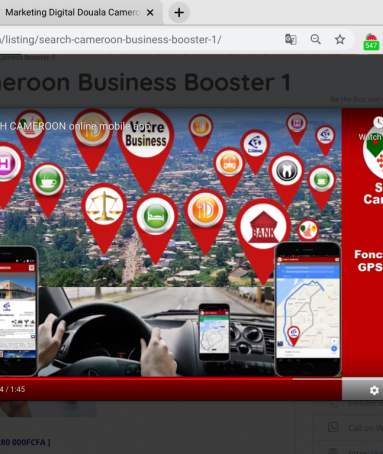The width and height of the screenshot is (383, 454).
Task: Open video settings gear icon
Action: pos(374,390)
